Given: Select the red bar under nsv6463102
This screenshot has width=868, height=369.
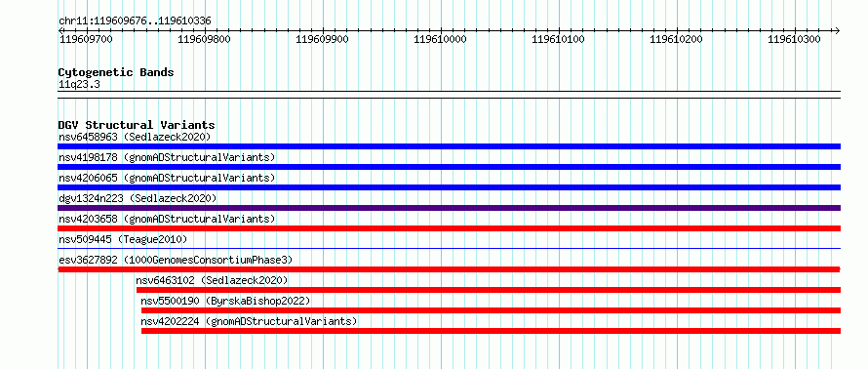Looking at the screenshot, I should point(489,290).
